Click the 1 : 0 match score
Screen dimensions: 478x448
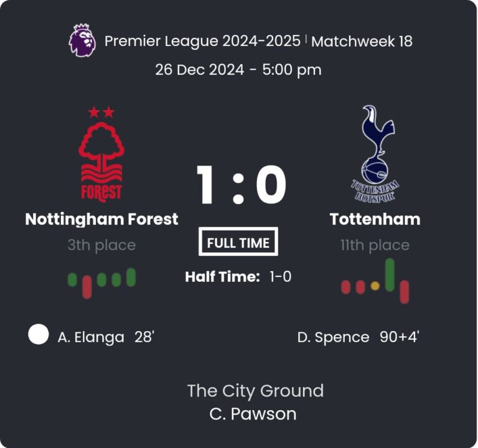(241, 185)
